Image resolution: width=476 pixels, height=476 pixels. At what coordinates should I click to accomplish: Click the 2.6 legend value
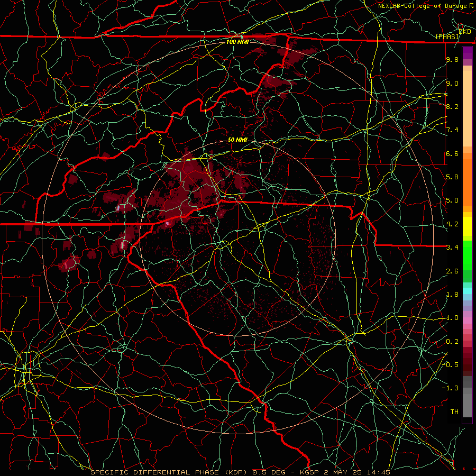452,271
